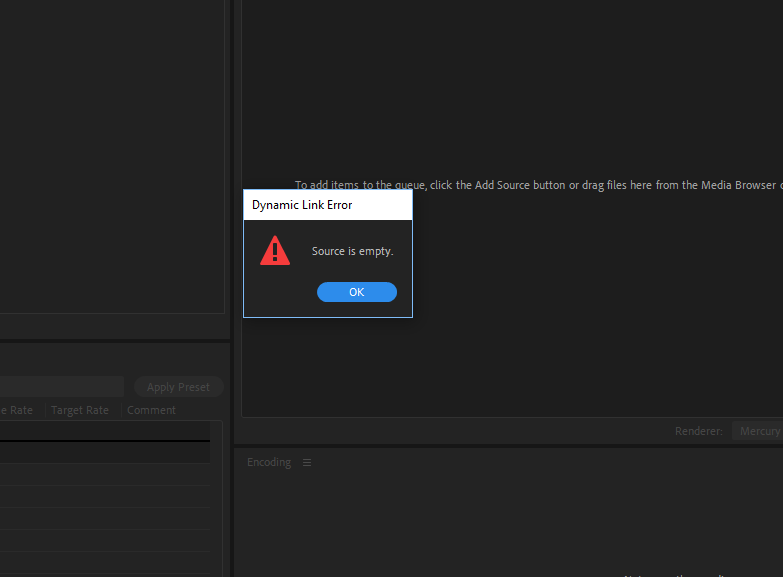Click the Renderer label
This screenshot has height=577, width=783.
699,431
